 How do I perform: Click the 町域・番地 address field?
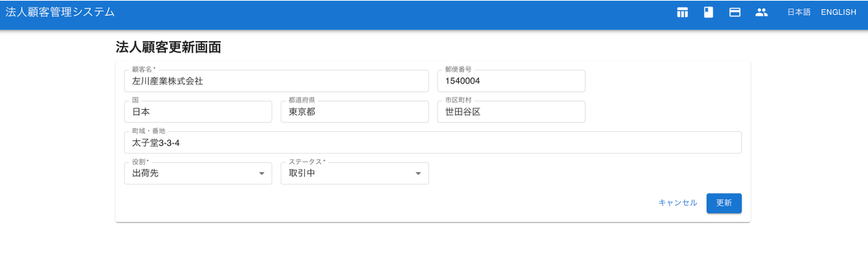click(433, 142)
